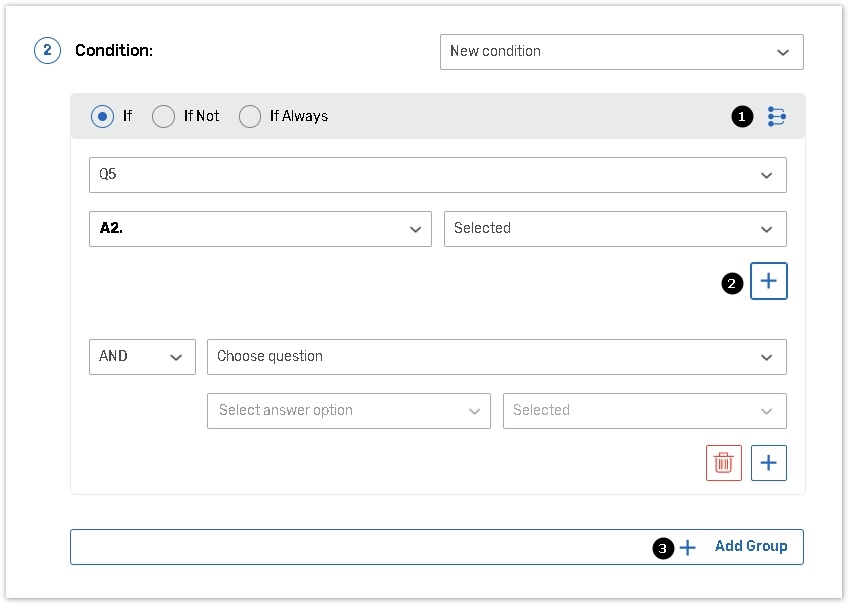This screenshot has height=604, width=848.
Task: Click the nested logic branch icon
Action: (x=776, y=117)
